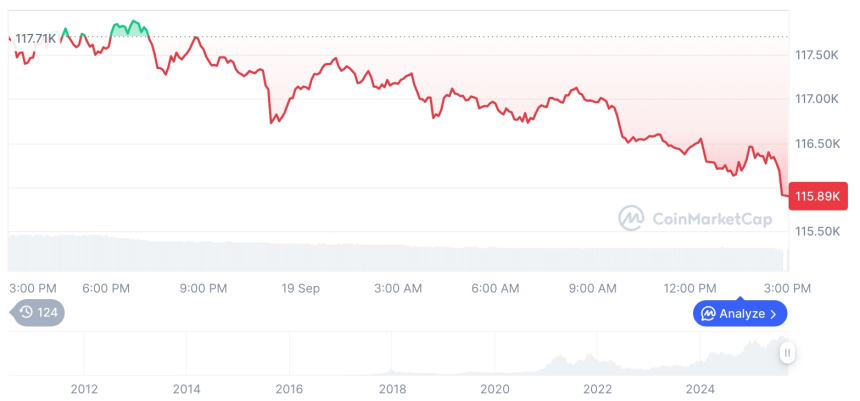Click the clock history icon beside 124
The height and width of the screenshot is (401, 860).
click(26, 312)
